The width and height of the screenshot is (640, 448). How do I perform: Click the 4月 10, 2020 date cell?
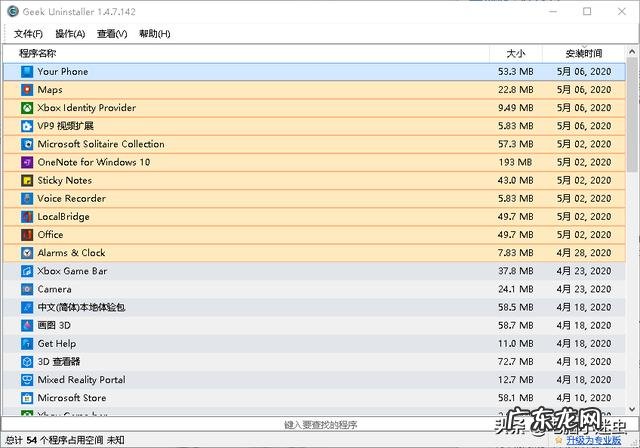point(584,398)
